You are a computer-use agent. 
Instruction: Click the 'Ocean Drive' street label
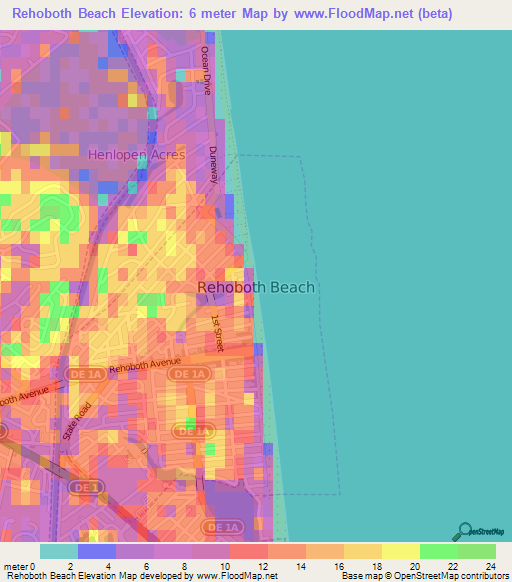tap(206, 71)
